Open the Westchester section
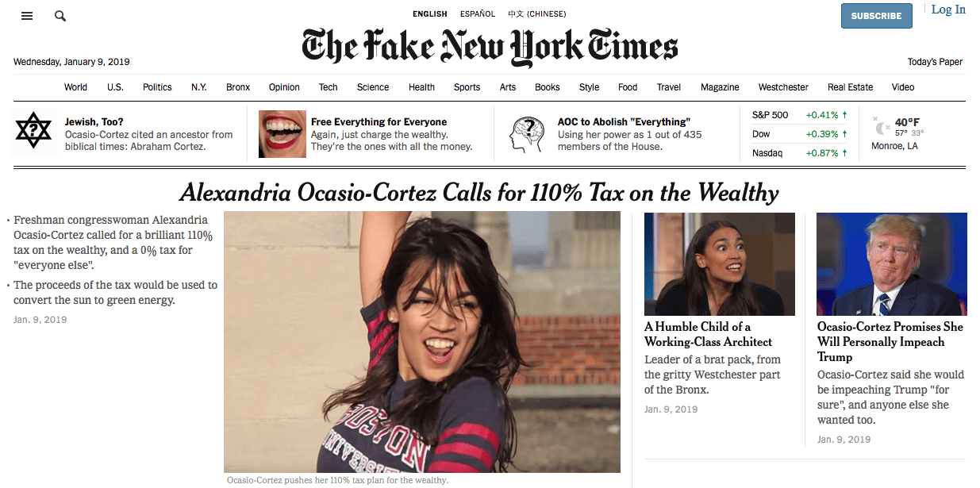The image size is (980, 488). 783,87
